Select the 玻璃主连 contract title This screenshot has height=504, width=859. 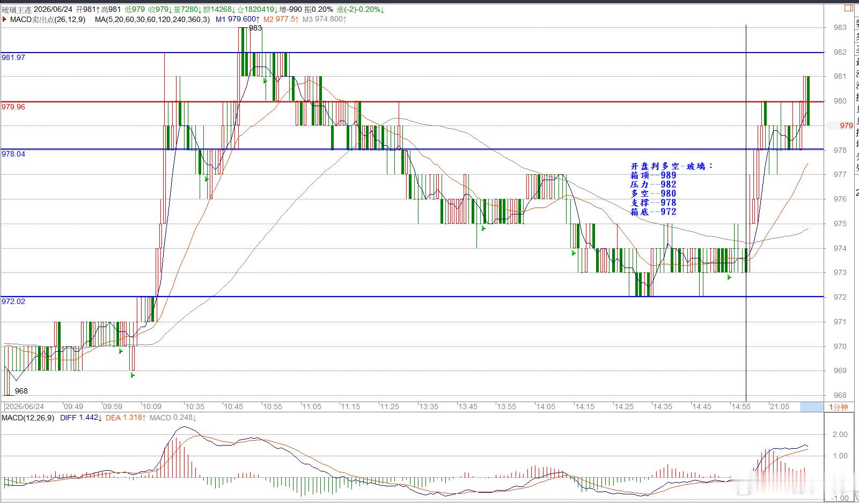tap(17, 9)
